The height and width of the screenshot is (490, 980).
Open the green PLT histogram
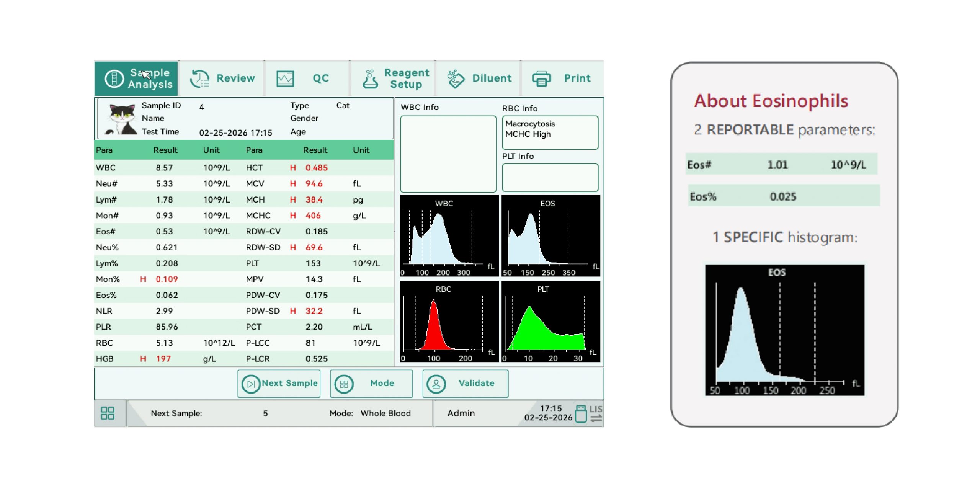tap(550, 322)
